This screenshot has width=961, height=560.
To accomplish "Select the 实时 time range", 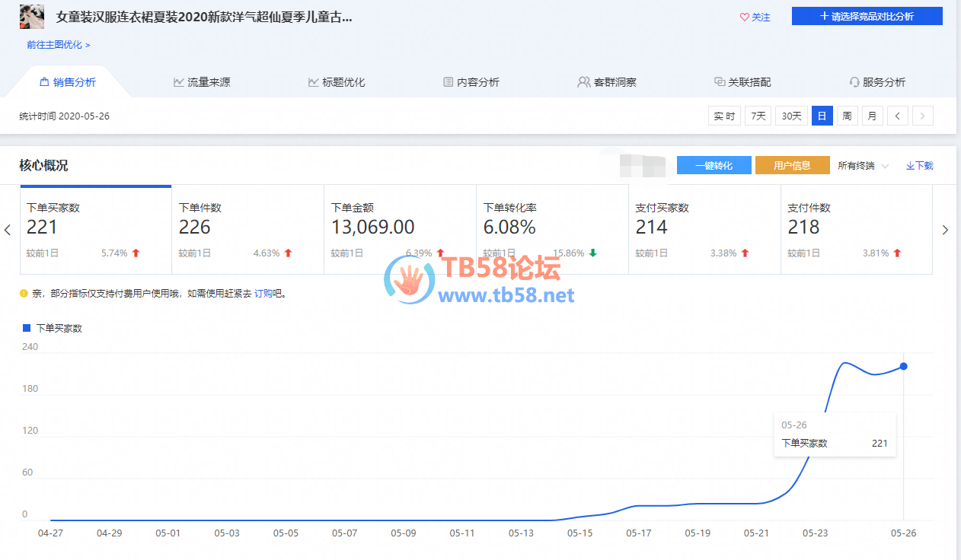I will (x=723, y=116).
